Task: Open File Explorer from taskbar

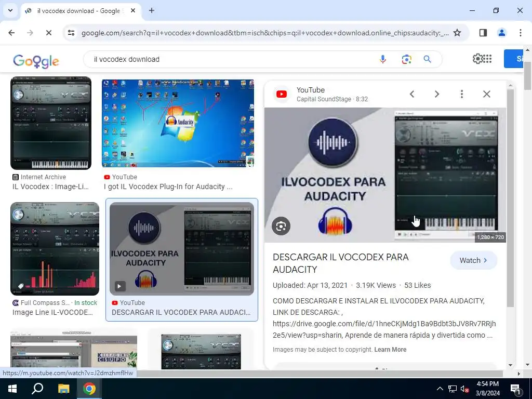Action: (63, 389)
